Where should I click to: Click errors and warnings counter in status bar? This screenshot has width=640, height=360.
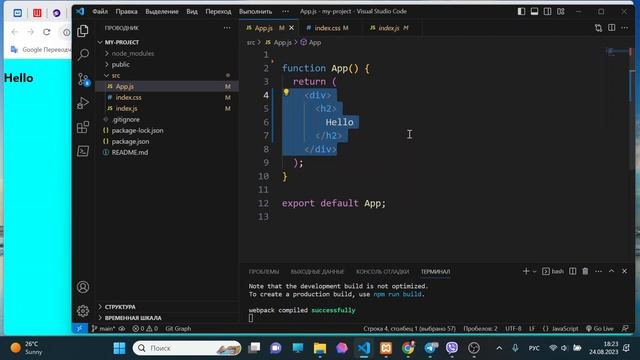click(145, 328)
